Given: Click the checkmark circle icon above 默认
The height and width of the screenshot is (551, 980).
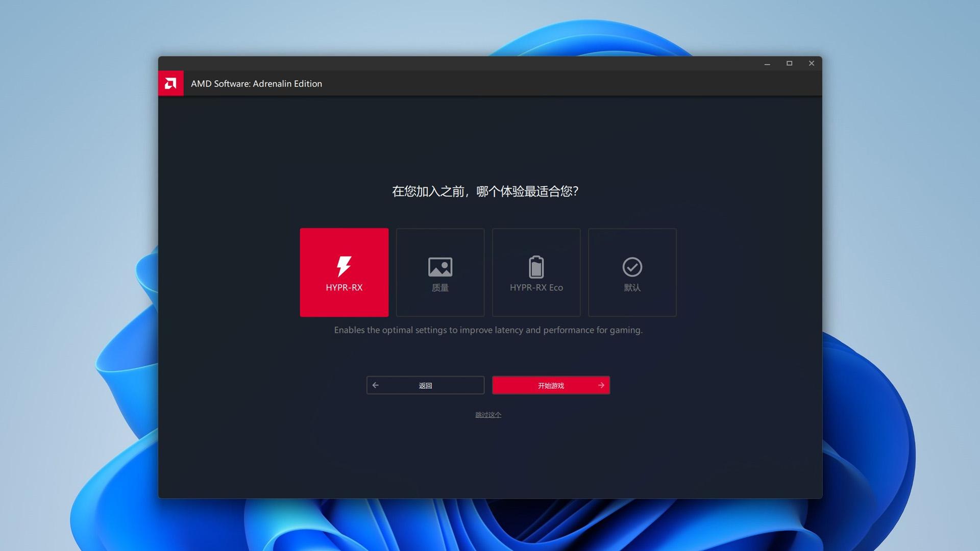Looking at the screenshot, I should coord(632,266).
